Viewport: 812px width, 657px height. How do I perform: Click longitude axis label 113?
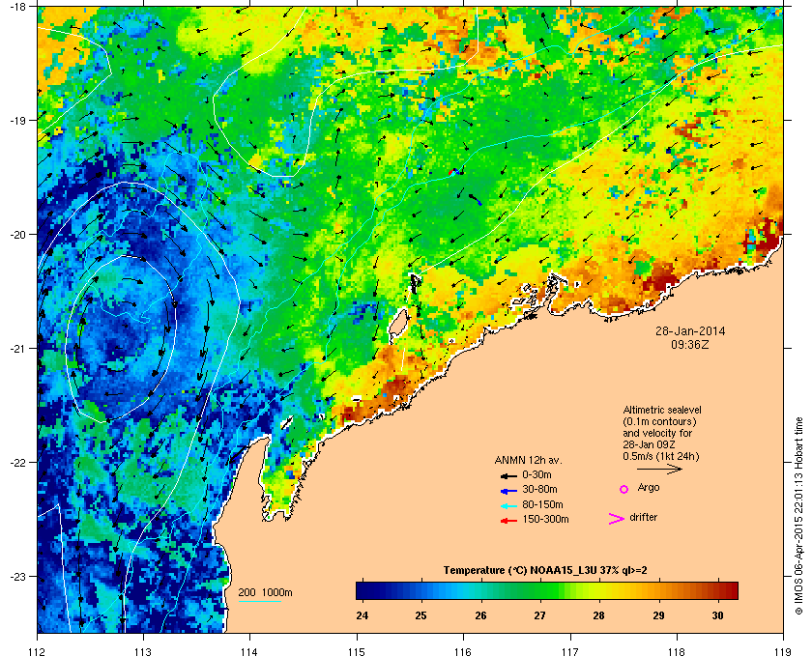[x=143, y=651]
